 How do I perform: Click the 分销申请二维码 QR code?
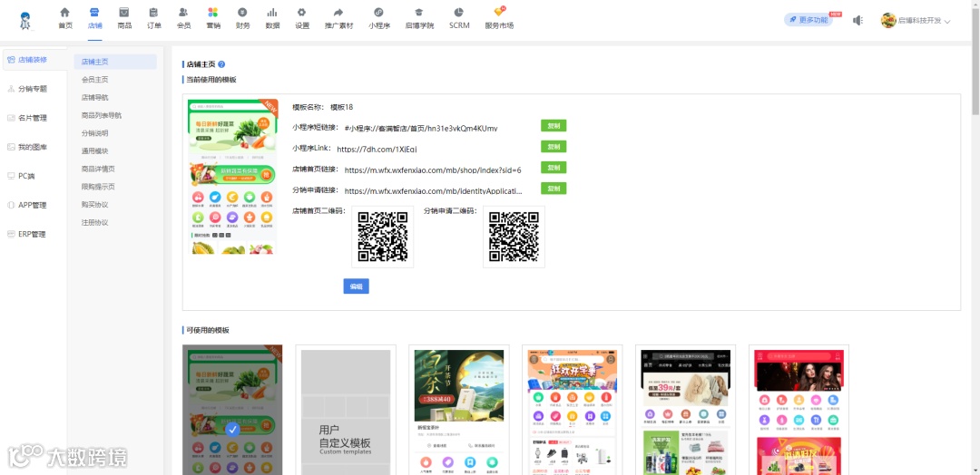click(514, 237)
